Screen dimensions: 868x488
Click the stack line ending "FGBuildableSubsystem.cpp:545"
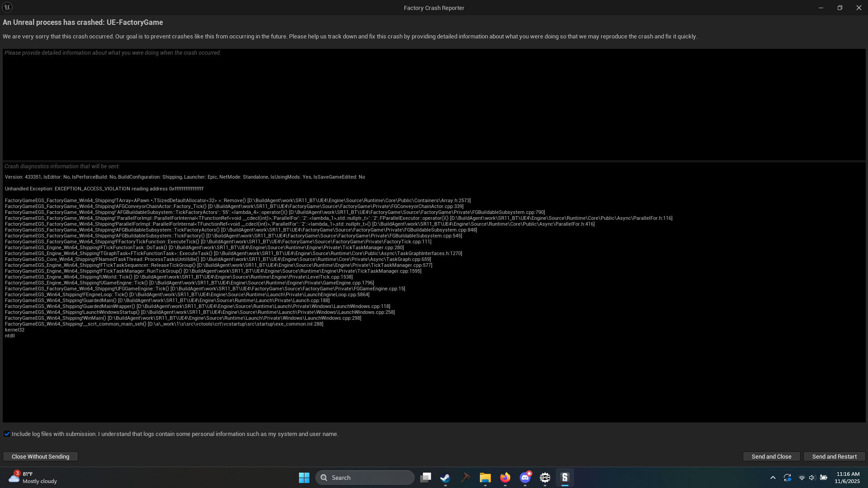pyautogui.click(x=233, y=236)
